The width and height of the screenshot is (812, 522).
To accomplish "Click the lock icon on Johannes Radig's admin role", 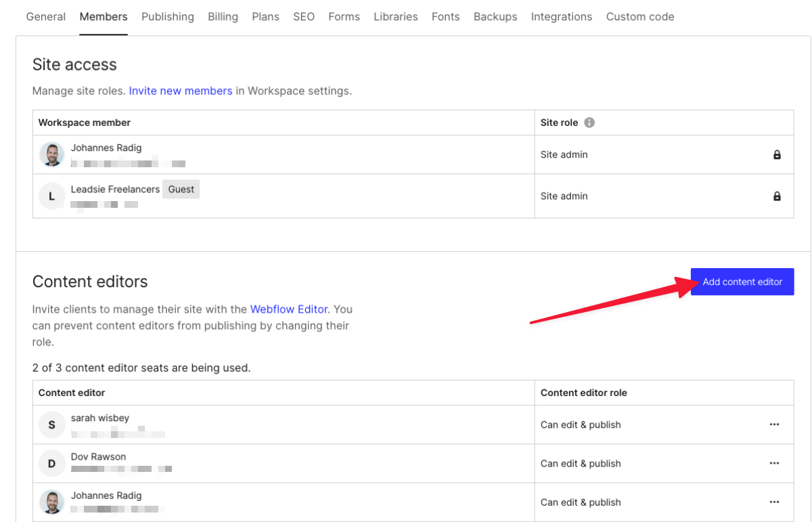I will [775, 154].
